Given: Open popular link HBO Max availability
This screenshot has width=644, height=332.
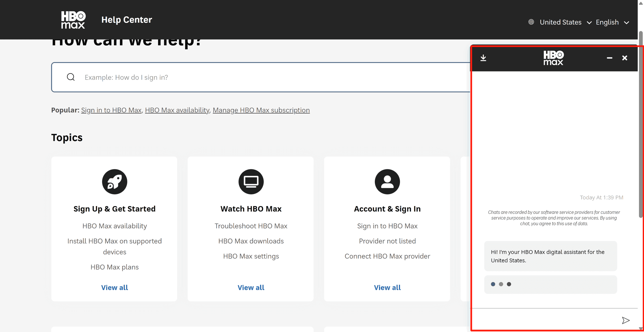Looking at the screenshot, I should (177, 110).
